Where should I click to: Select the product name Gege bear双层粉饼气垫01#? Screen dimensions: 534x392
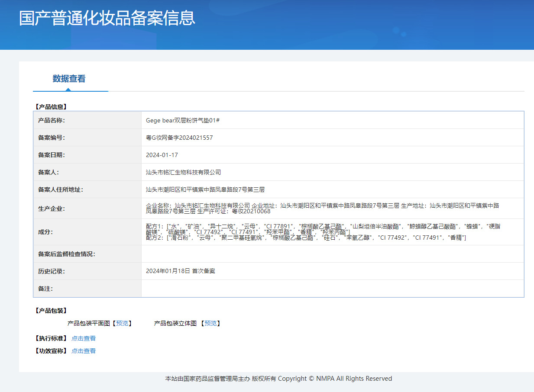click(x=183, y=120)
